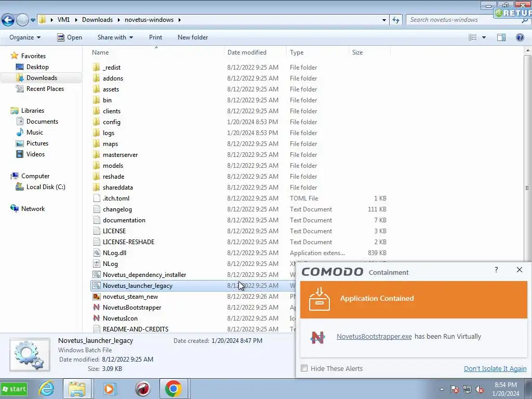The image size is (532, 399).
Task: Click Print in the toolbar
Action: coord(155,37)
